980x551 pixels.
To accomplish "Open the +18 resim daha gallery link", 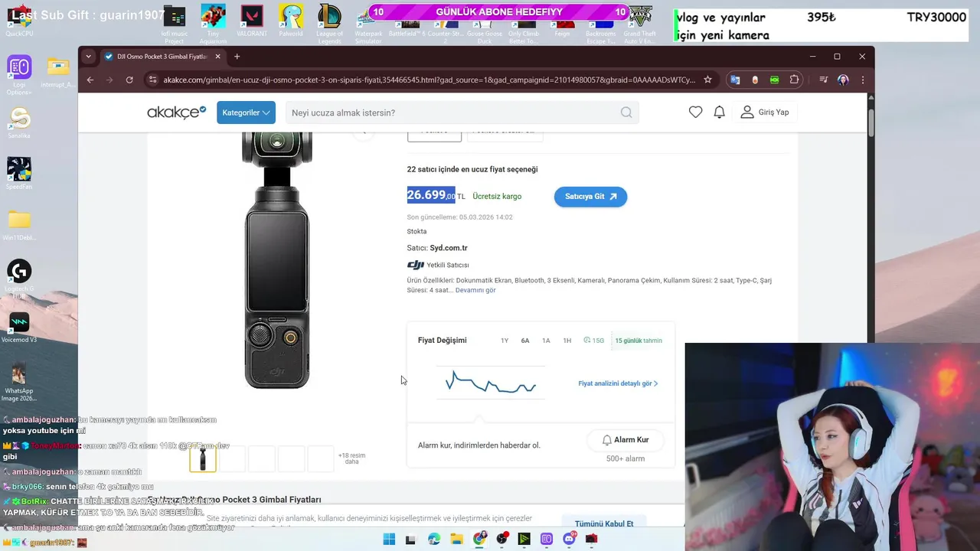I will pos(351,458).
